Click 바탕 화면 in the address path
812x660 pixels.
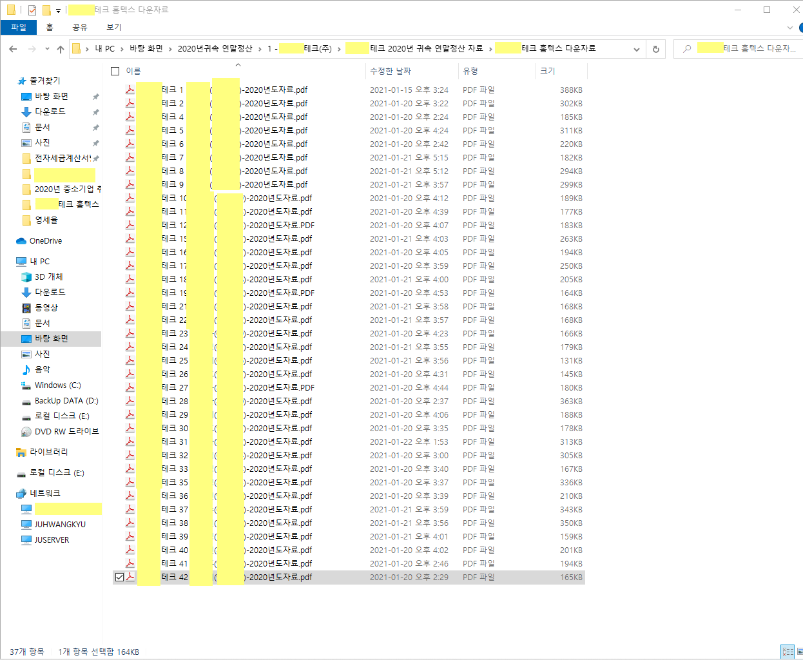coord(146,49)
